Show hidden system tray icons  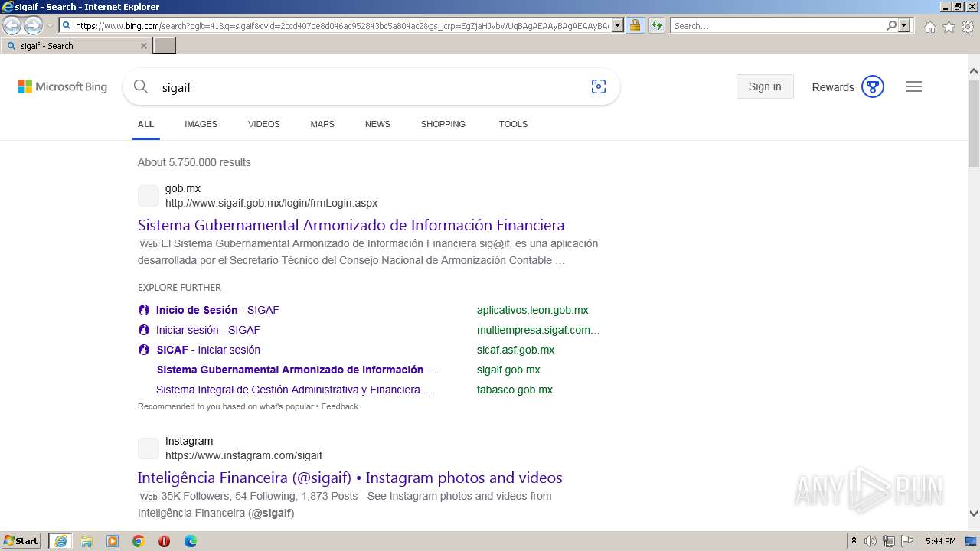click(x=854, y=541)
